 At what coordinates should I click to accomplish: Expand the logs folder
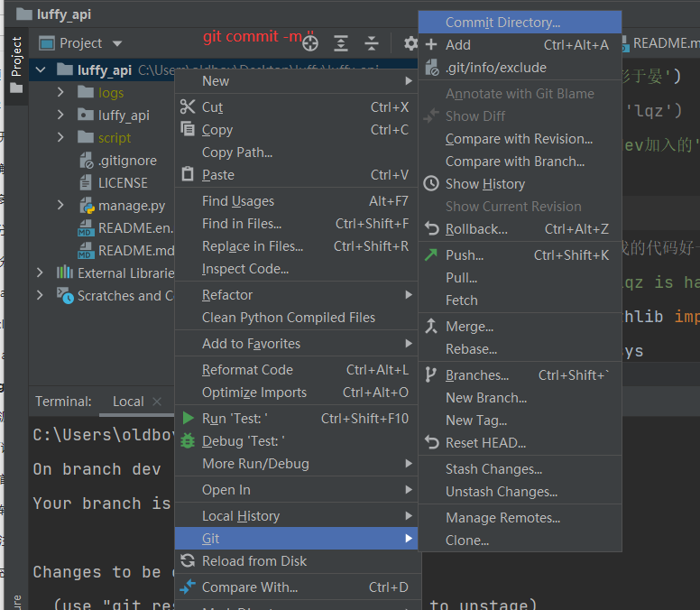[x=60, y=92]
